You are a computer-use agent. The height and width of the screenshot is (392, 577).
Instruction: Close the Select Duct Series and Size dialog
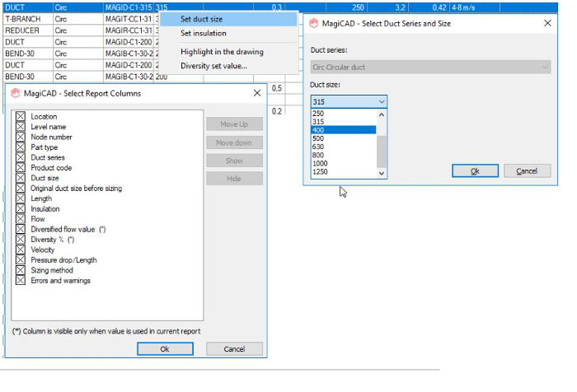[547, 23]
